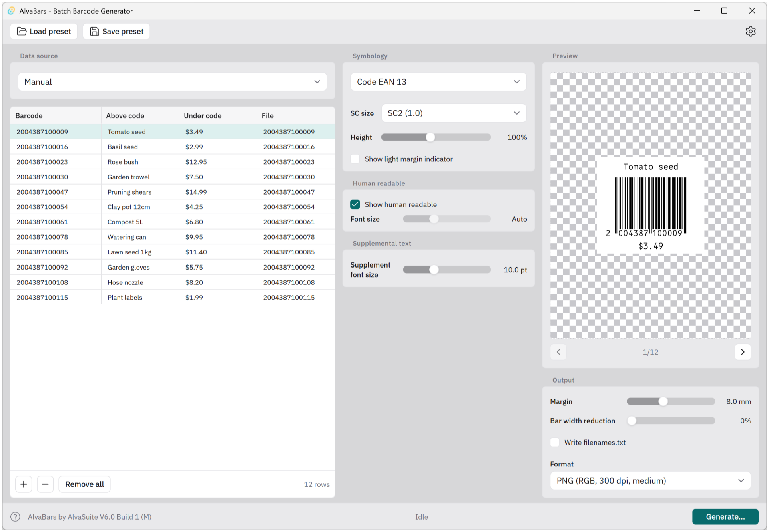Screen dimensions: 769x532
Task: Click the $12.95 under code cell
Action: (218, 162)
